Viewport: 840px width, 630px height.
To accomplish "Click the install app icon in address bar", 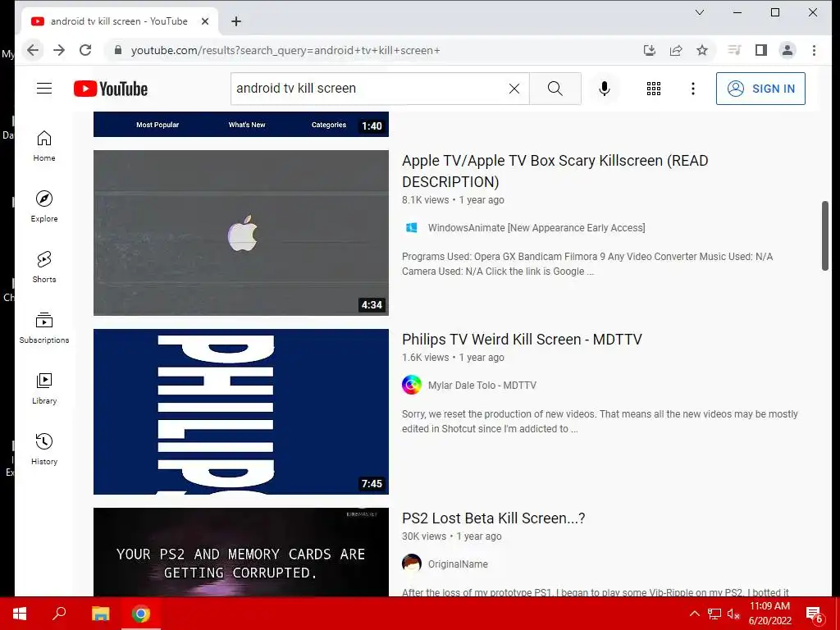I will [x=650, y=50].
